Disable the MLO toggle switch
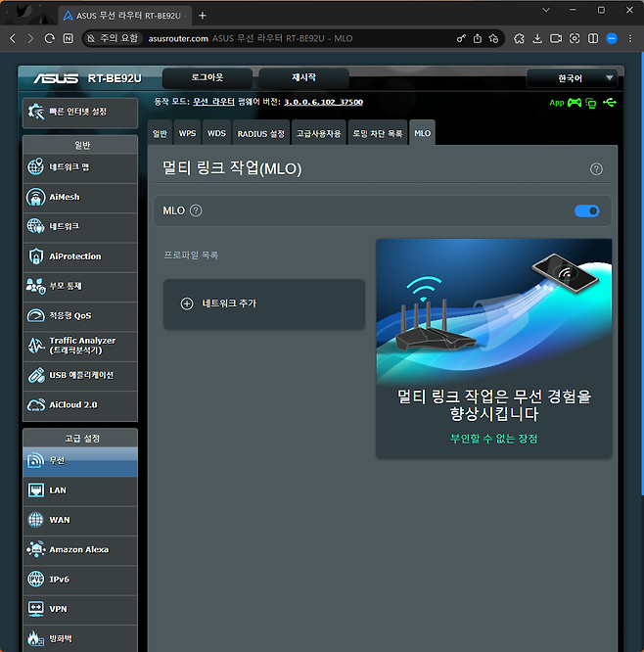The width and height of the screenshot is (644, 652). (x=586, y=210)
